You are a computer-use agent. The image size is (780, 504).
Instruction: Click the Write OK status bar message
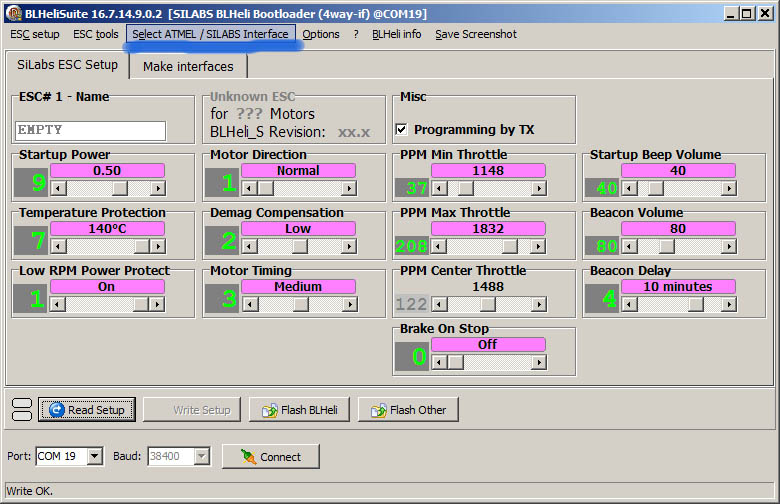click(x=29, y=491)
